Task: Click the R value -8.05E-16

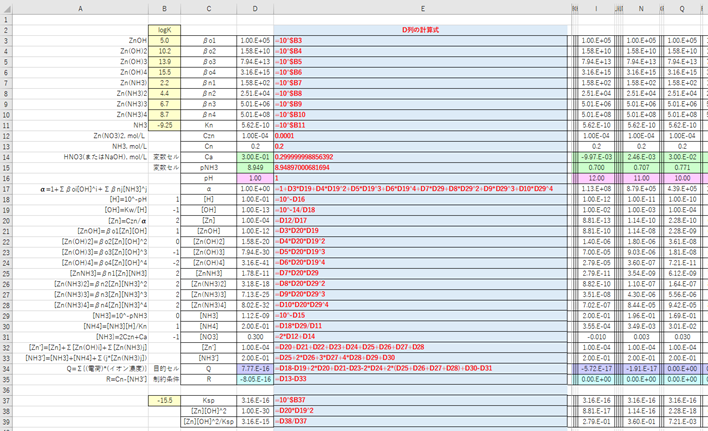Action: tap(255, 379)
